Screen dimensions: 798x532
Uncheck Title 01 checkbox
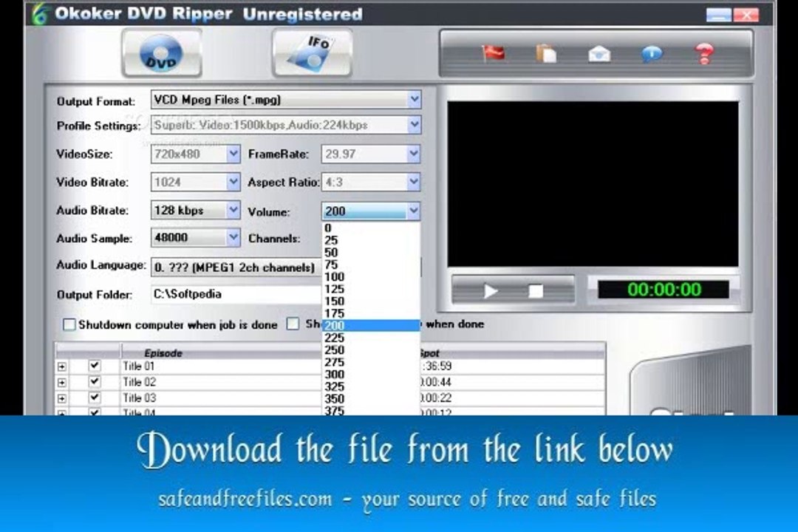[x=95, y=366]
